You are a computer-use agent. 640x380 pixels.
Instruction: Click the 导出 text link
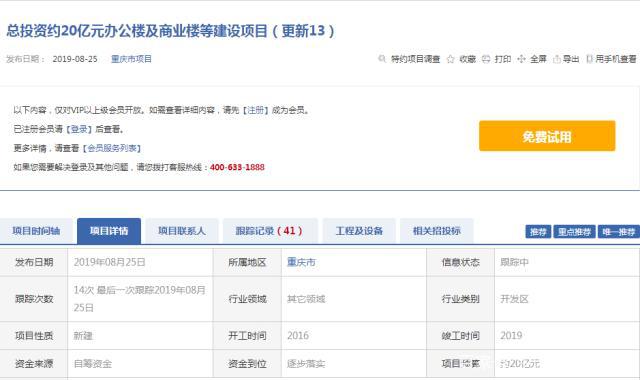[x=571, y=59]
